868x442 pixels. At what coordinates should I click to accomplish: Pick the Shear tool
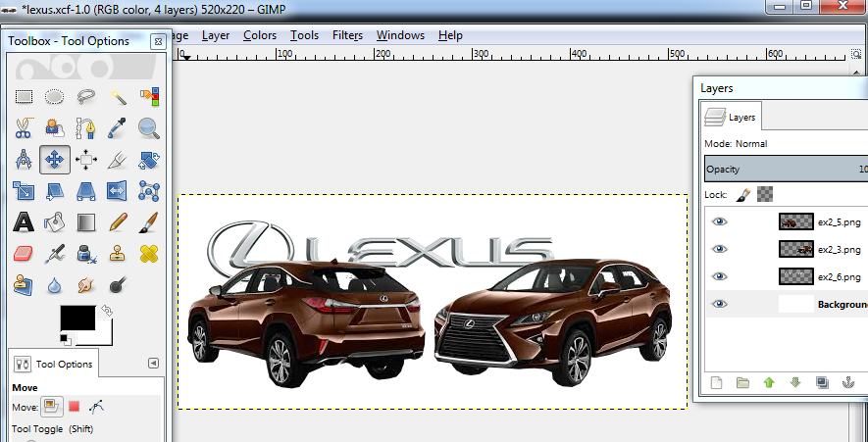click(x=54, y=191)
